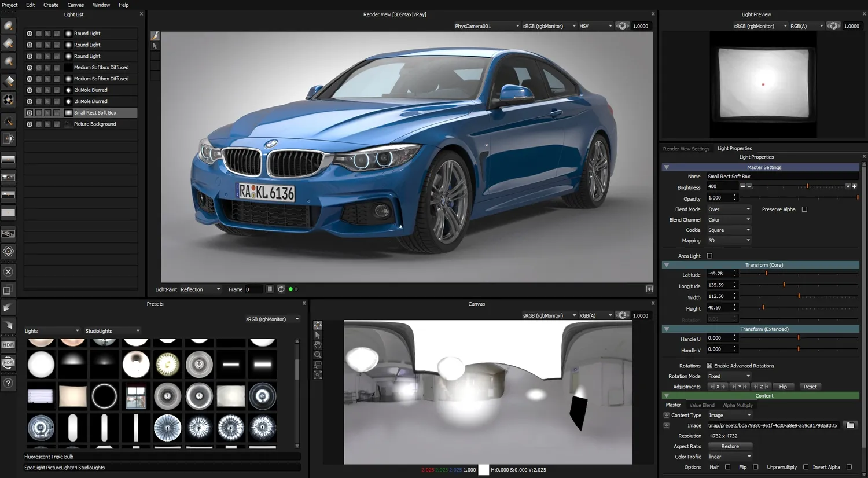The image size is (868, 478).
Task: Select the selection arrow tool beside Render View
Action: [155, 45]
